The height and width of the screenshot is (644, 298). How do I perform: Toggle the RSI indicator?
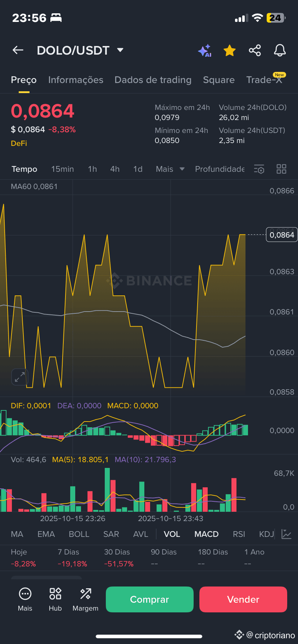[239, 534]
